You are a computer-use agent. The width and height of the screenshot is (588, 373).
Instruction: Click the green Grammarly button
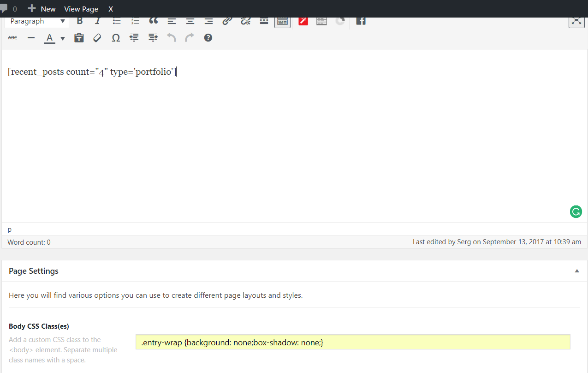coord(576,212)
